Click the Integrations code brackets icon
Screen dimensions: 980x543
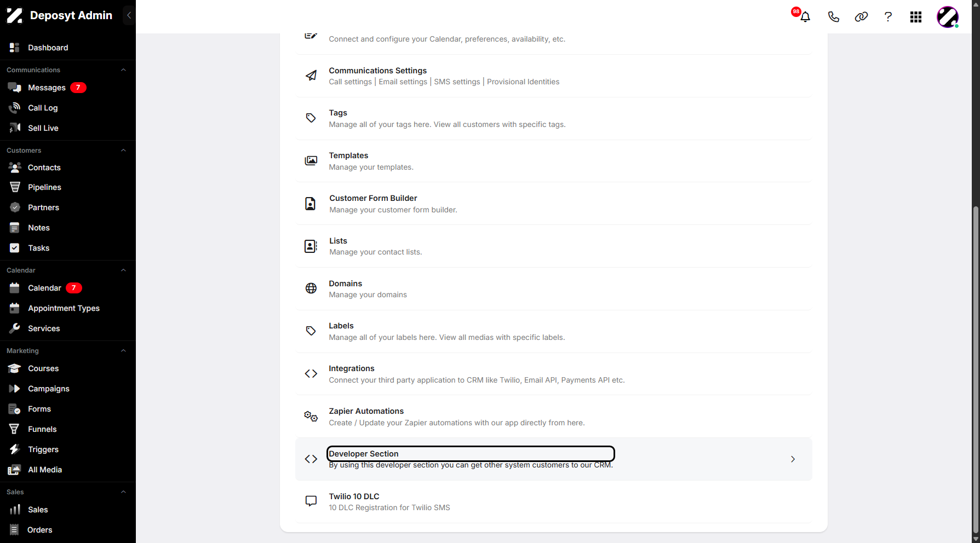point(311,374)
